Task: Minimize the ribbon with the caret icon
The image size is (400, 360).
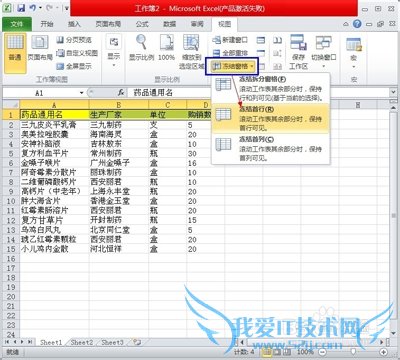Action: click(x=346, y=24)
